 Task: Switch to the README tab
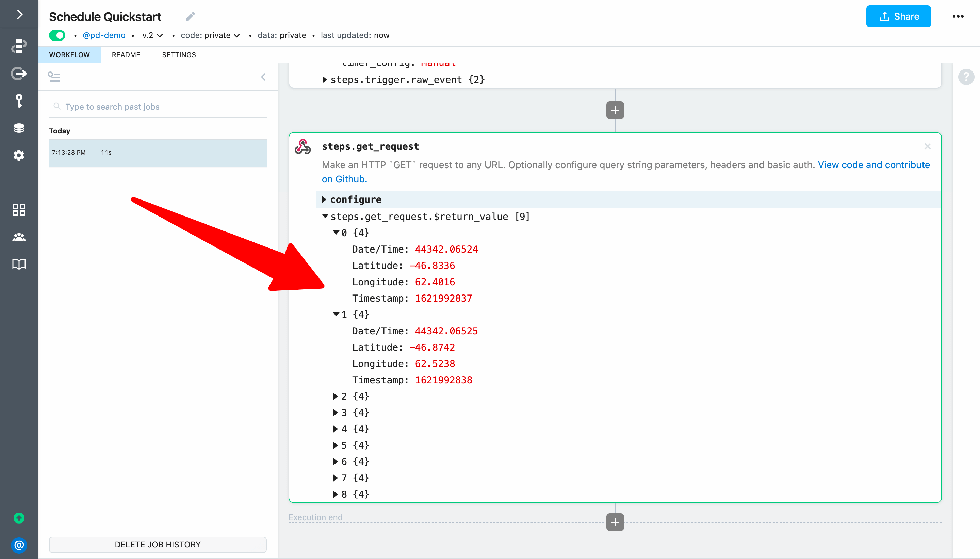point(126,55)
